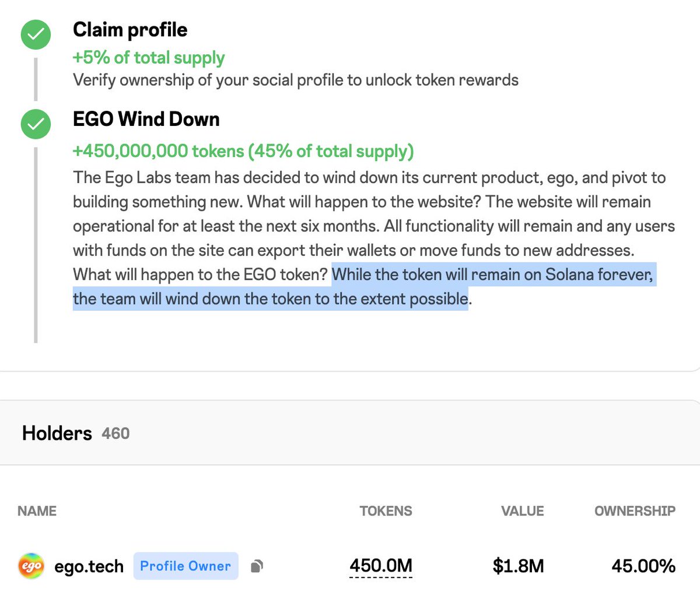
Task: Click the underlined 450.0M tokens amount
Action: pyautogui.click(x=381, y=566)
